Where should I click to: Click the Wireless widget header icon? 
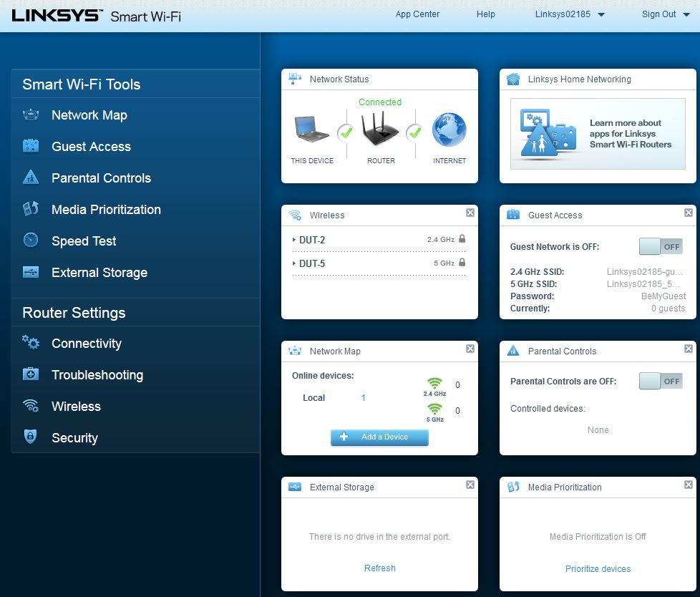(295, 215)
